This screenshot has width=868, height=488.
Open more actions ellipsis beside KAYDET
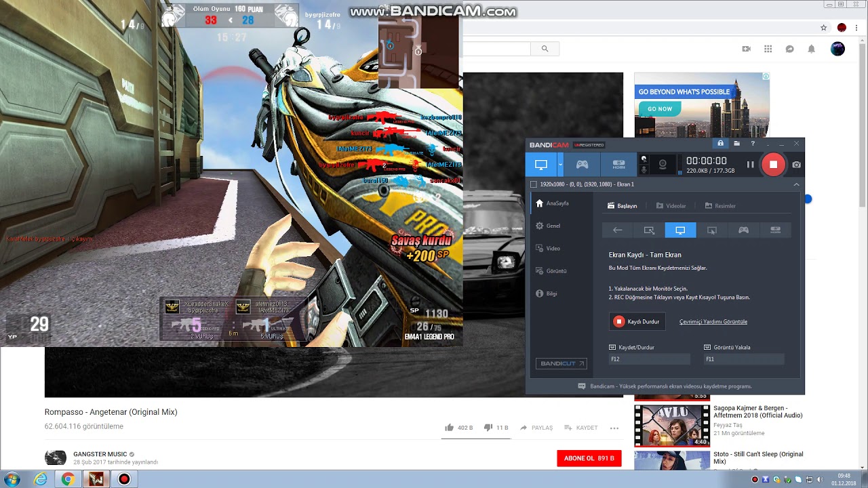click(x=614, y=428)
